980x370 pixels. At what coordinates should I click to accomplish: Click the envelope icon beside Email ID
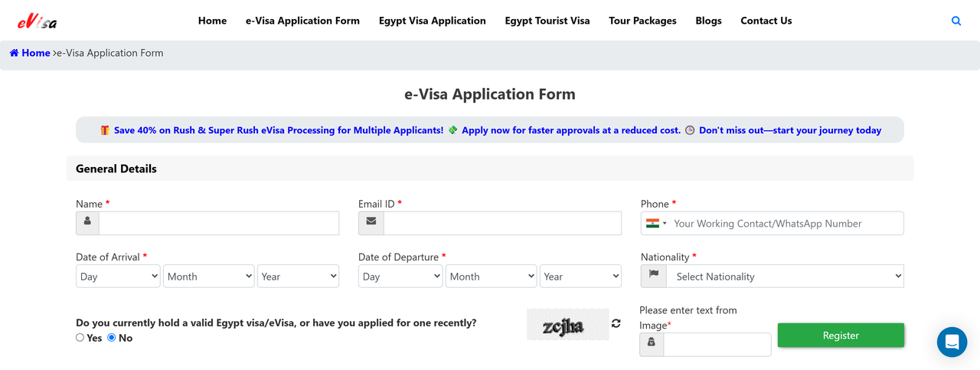coord(371,223)
